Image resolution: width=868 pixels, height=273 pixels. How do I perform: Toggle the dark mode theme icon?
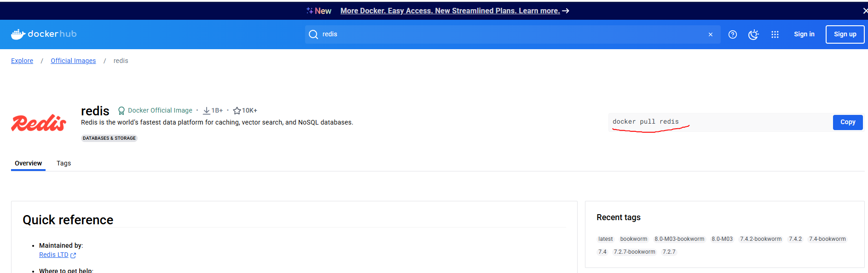753,34
